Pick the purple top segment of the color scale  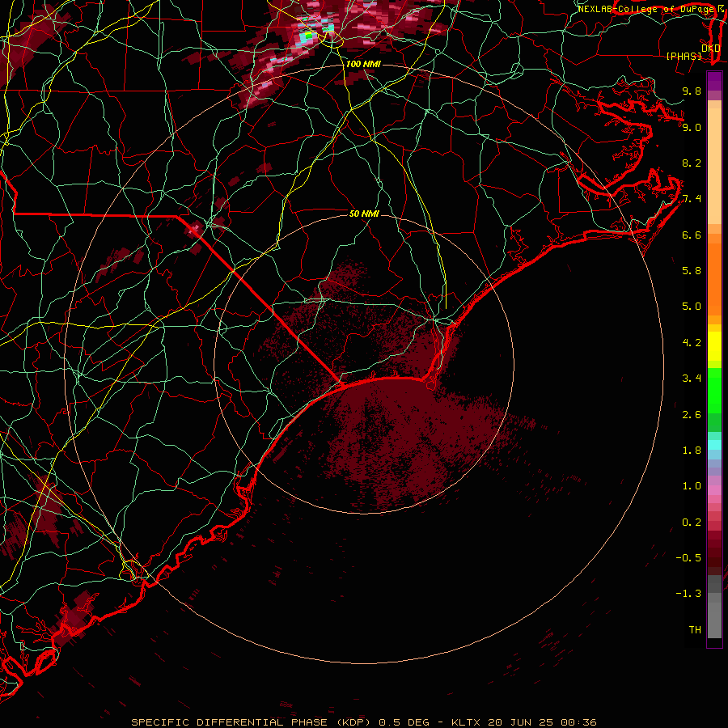(714, 81)
